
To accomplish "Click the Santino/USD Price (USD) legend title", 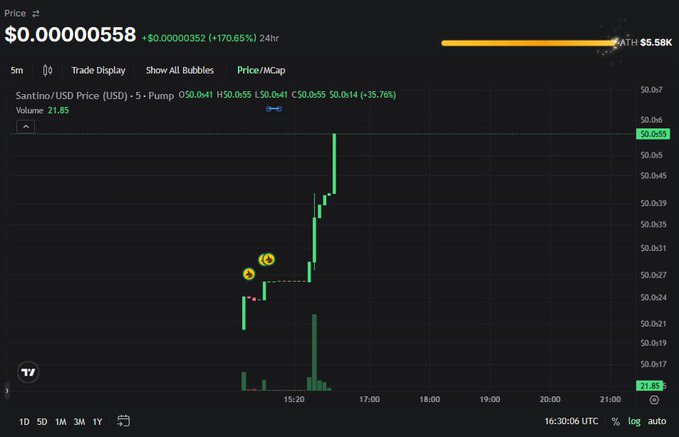I will point(95,95).
